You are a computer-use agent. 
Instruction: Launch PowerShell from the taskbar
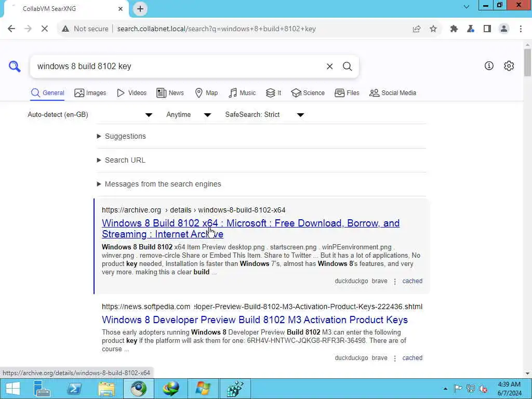(74, 389)
